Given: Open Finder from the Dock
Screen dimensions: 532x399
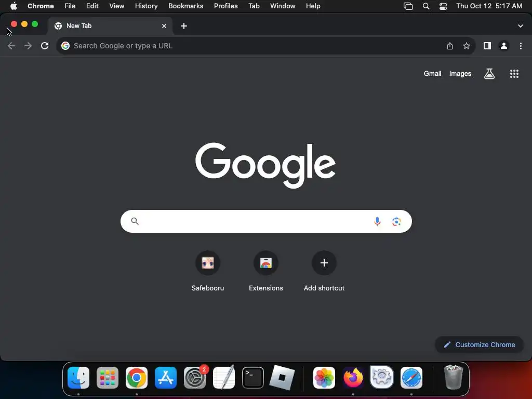Looking at the screenshot, I should [78, 378].
